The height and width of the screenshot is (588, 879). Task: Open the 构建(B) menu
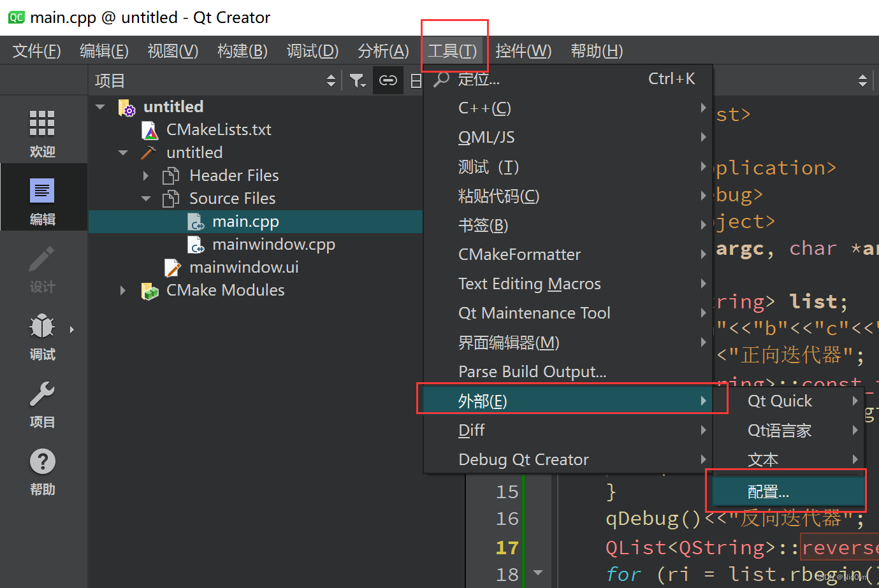[242, 51]
